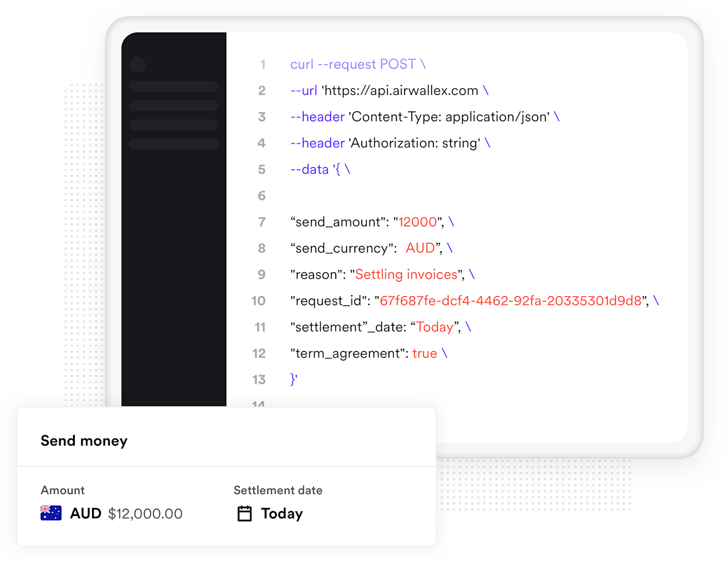728x563 pixels.
Task: Select the third sidebar placeholder bar
Action: click(x=174, y=125)
